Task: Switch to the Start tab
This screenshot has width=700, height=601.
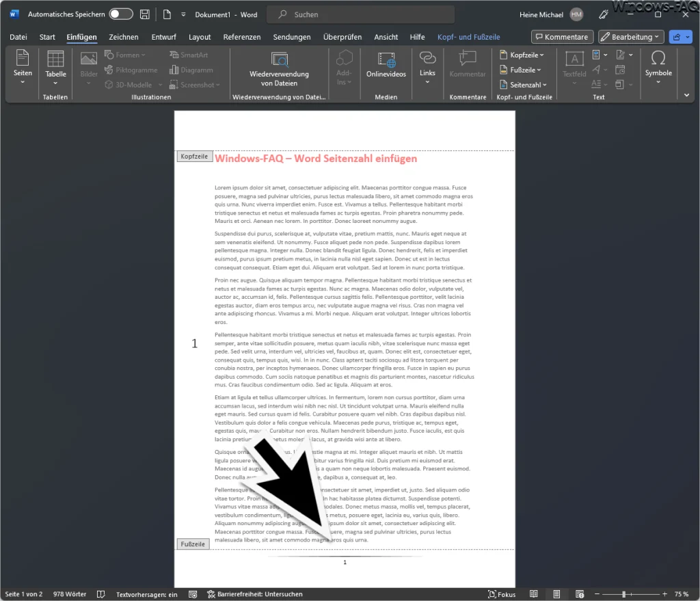Action: tap(47, 37)
